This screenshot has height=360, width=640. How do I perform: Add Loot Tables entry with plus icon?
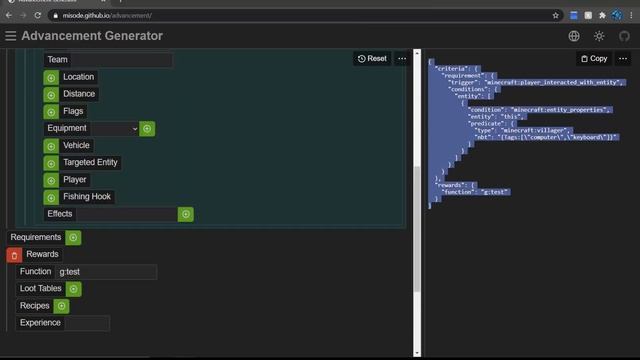[x=73, y=289]
